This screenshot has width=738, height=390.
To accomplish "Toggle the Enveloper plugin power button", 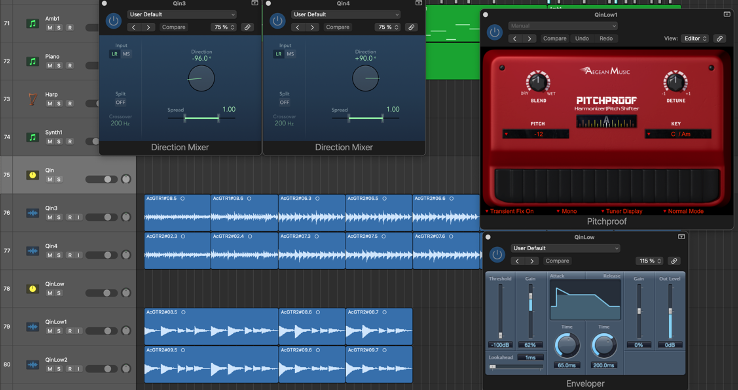I will tap(497, 255).
